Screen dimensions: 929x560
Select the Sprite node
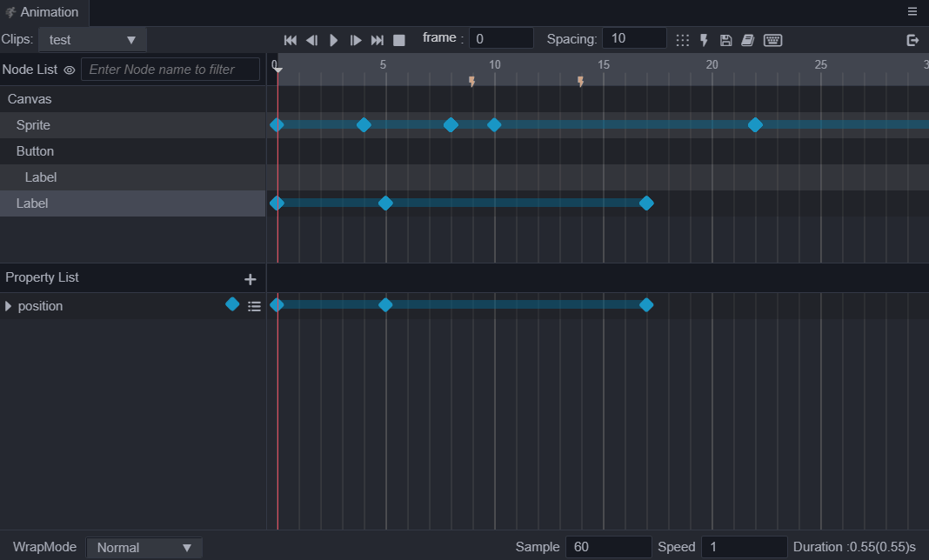[133, 125]
